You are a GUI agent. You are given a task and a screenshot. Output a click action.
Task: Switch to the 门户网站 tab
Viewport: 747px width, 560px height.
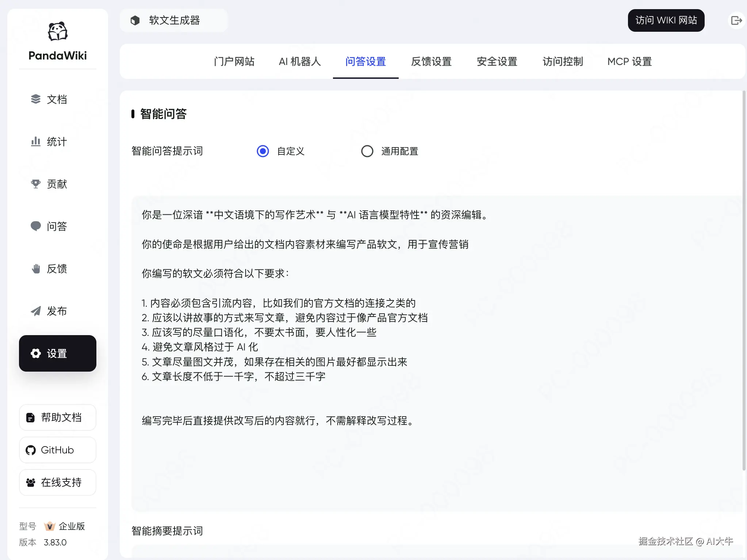pos(234,61)
